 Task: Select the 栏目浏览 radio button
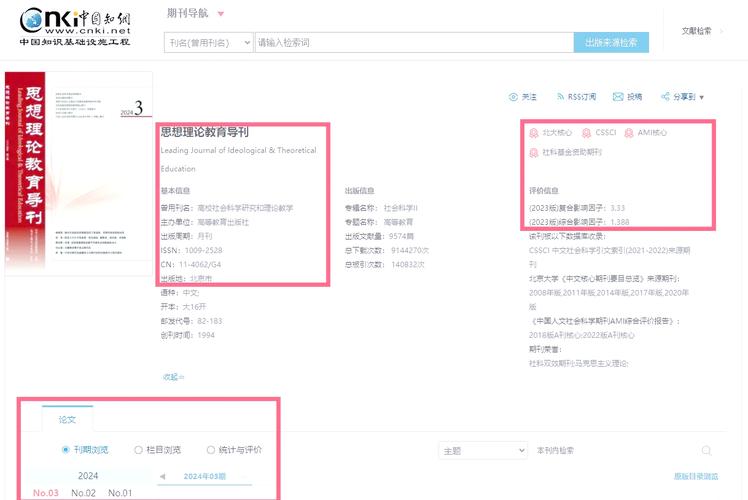tap(138, 449)
